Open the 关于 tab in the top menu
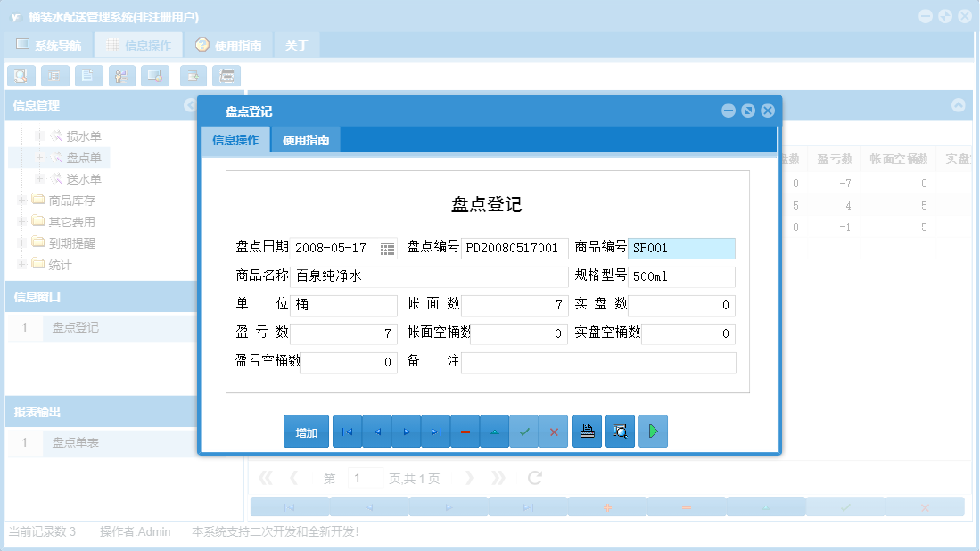 pyautogui.click(x=296, y=44)
